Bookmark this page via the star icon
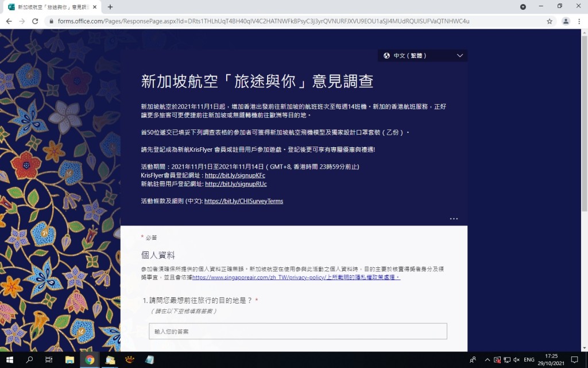This screenshot has height=368, width=588. [549, 21]
